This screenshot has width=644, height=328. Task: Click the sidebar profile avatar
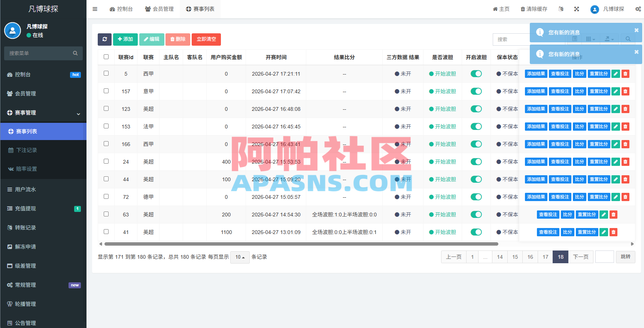pos(12,31)
